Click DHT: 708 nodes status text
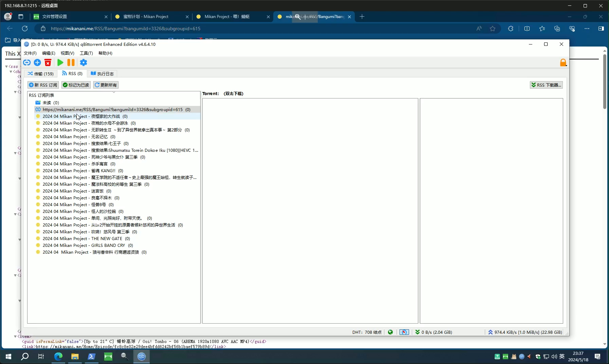This screenshot has width=609, height=364. click(367, 332)
